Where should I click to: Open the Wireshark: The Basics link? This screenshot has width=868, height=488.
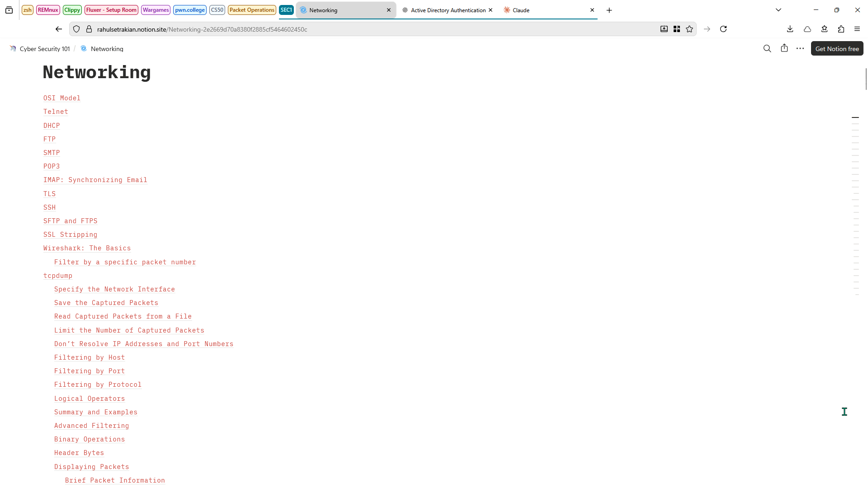tap(87, 248)
